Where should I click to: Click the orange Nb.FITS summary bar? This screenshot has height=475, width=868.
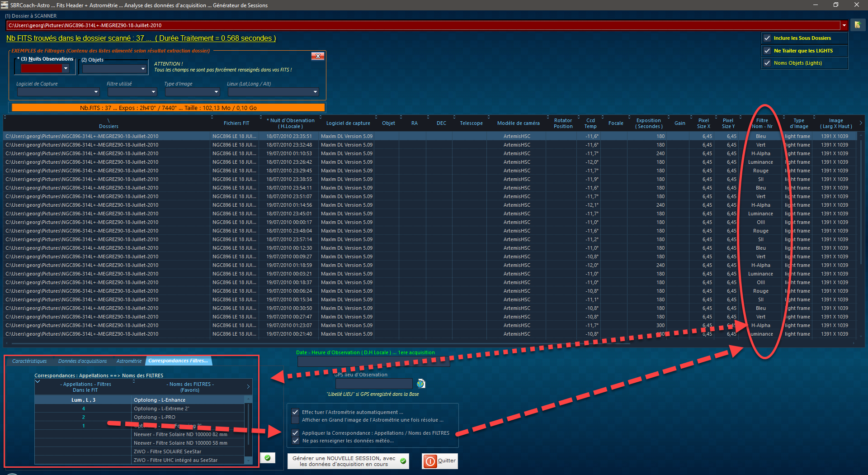click(x=168, y=108)
